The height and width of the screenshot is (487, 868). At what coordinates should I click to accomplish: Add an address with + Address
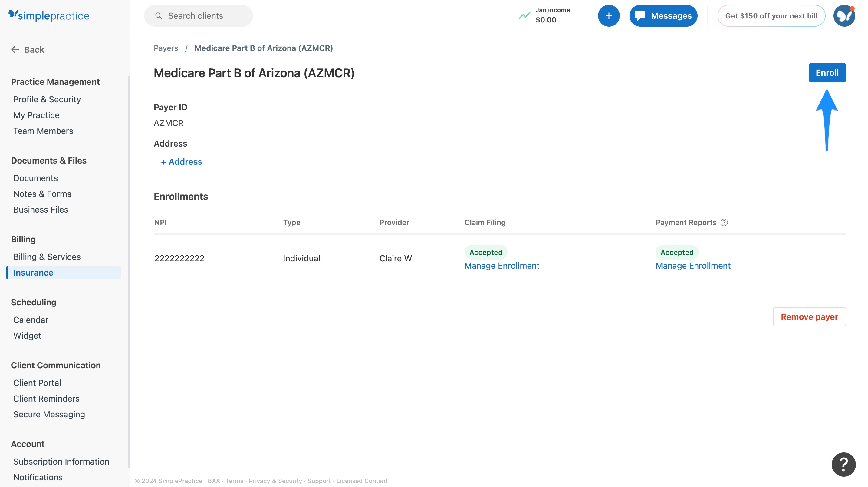tap(181, 162)
